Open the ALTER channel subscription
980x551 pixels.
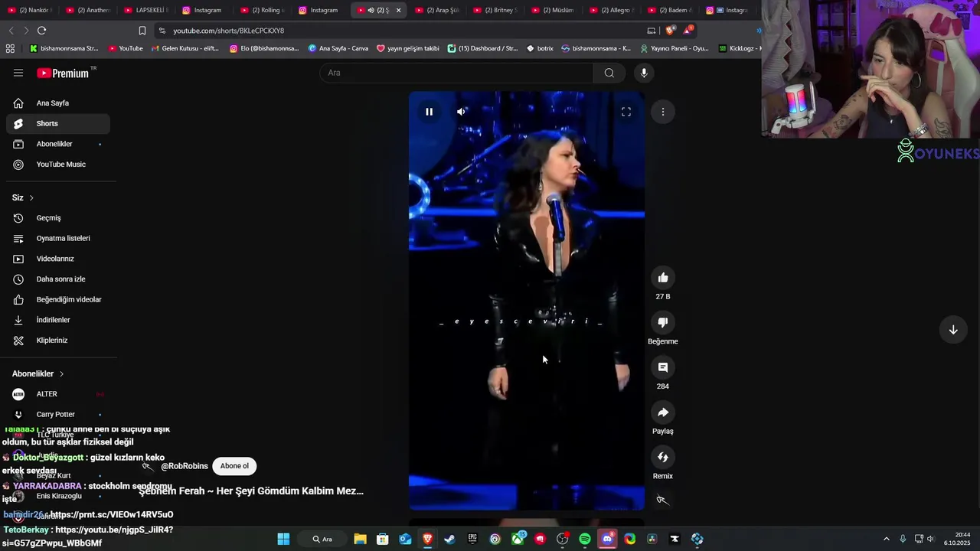pos(58,394)
